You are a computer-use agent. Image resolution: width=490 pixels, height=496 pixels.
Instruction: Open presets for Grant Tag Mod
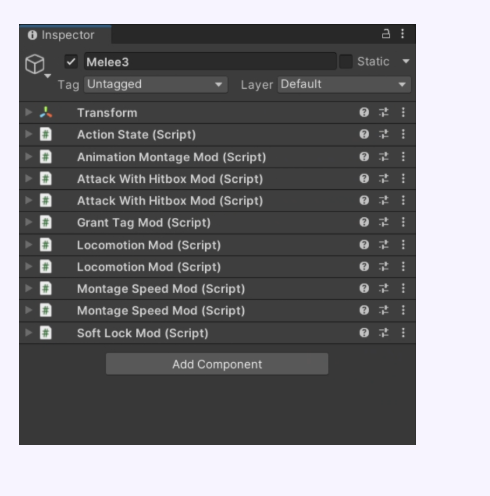click(x=384, y=222)
